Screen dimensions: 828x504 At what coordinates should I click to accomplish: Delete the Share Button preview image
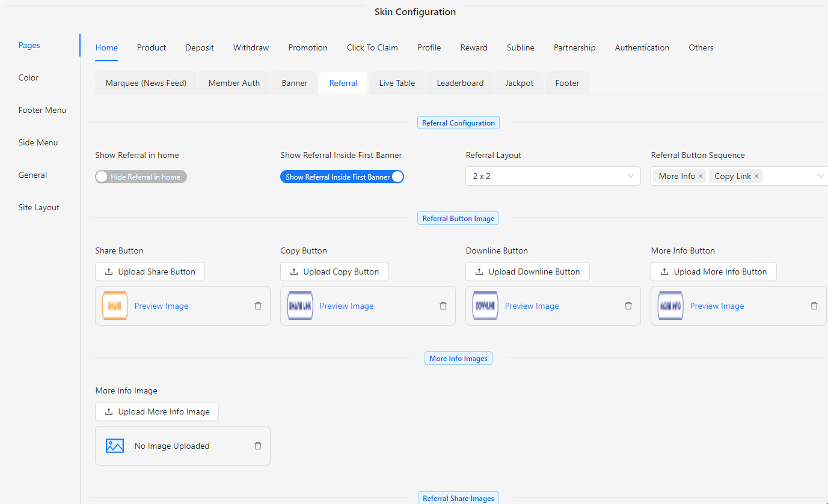258,306
